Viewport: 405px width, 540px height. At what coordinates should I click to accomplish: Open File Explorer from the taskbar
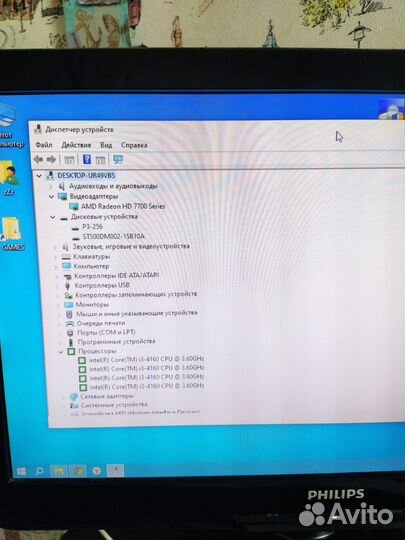tap(59, 471)
